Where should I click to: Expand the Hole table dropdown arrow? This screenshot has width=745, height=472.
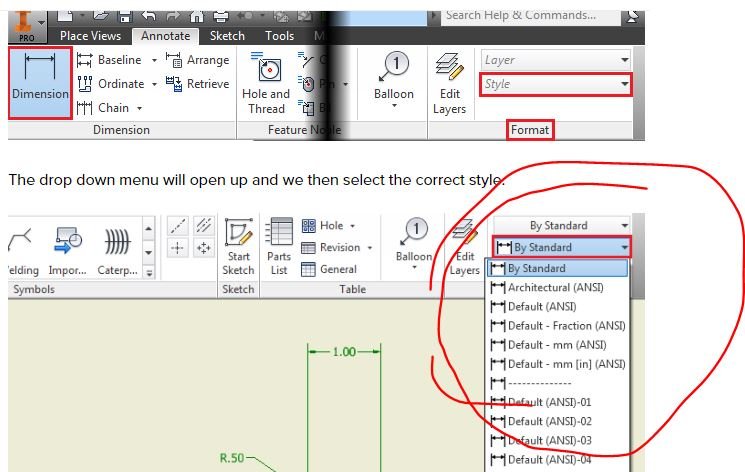click(x=353, y=226)
